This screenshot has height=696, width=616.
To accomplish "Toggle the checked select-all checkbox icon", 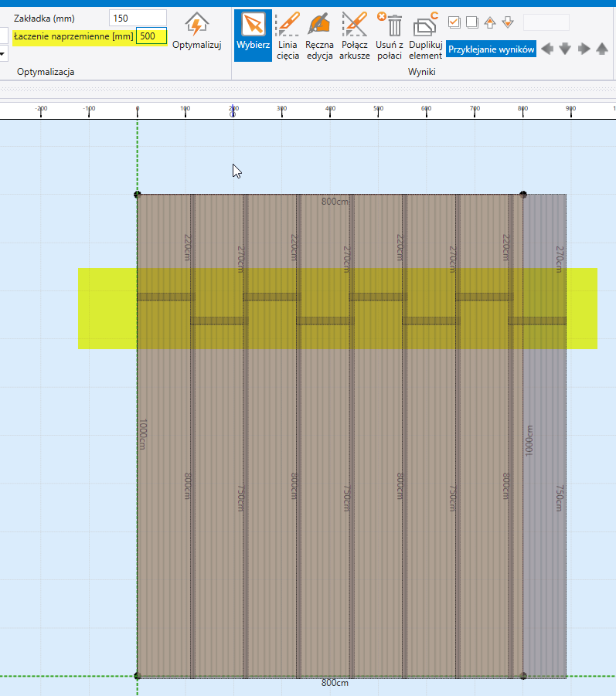I will [454, 22].
